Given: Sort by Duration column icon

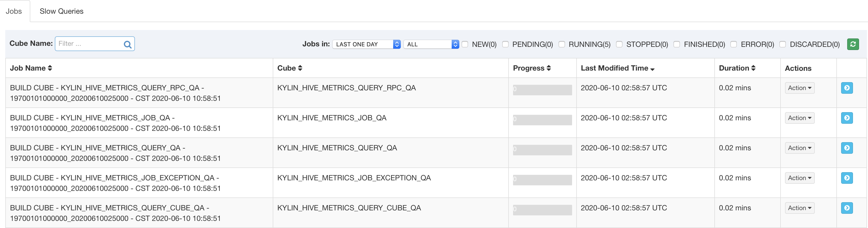Looking at the screenshot, I should point(753,68).
